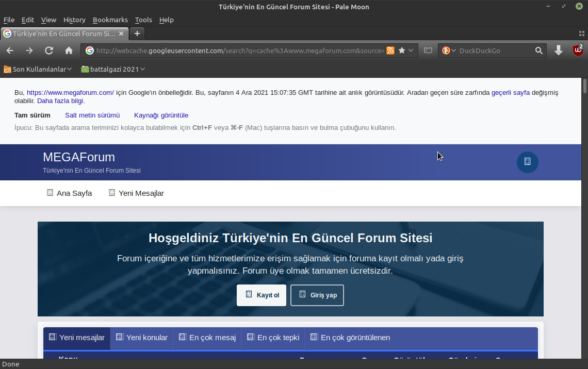The image size is (588, 369).
Task: Open the Help menu
Action: point(167,20)
